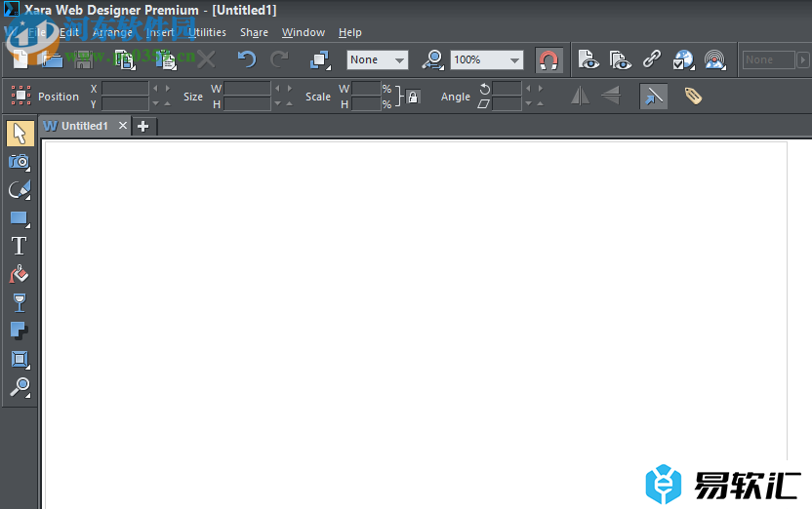The height and width of the screenshot is (509, 812).
Task: Click the Clone overlapping squares icon
Action: 320,60
